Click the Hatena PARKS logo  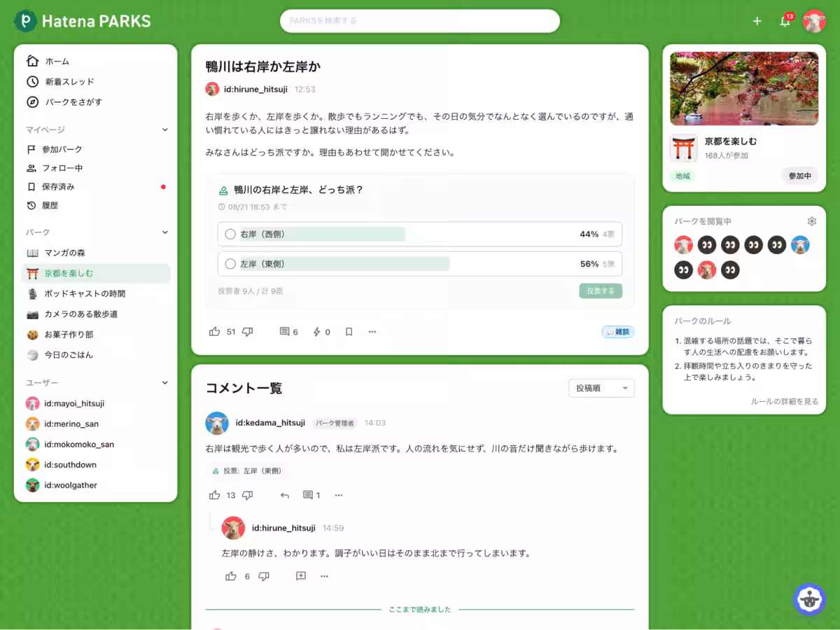(x=83, y=21)
